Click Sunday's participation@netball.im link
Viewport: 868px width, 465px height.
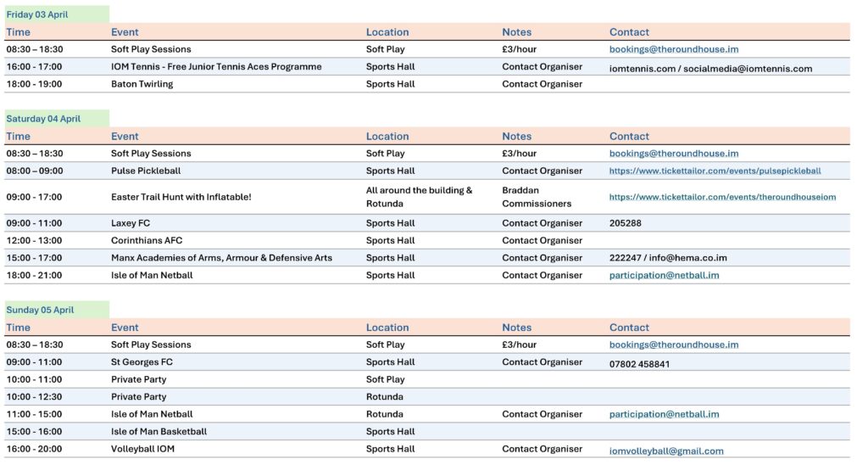click(664, 414)
